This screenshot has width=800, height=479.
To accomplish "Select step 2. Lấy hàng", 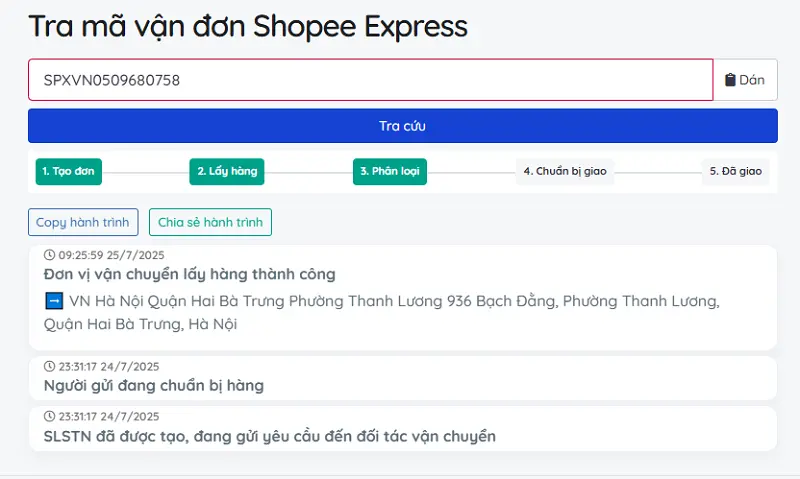I will click(x=227, y=171).
